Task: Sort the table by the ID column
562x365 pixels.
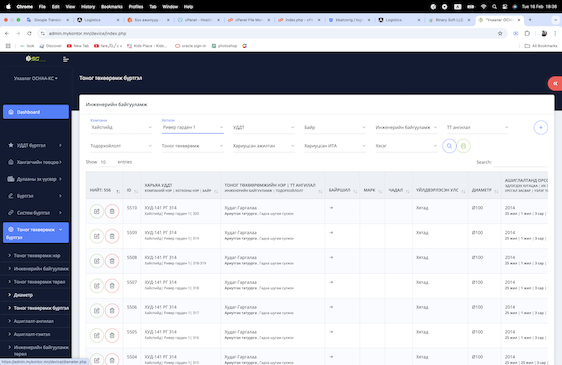Action: tap(132, 190)
